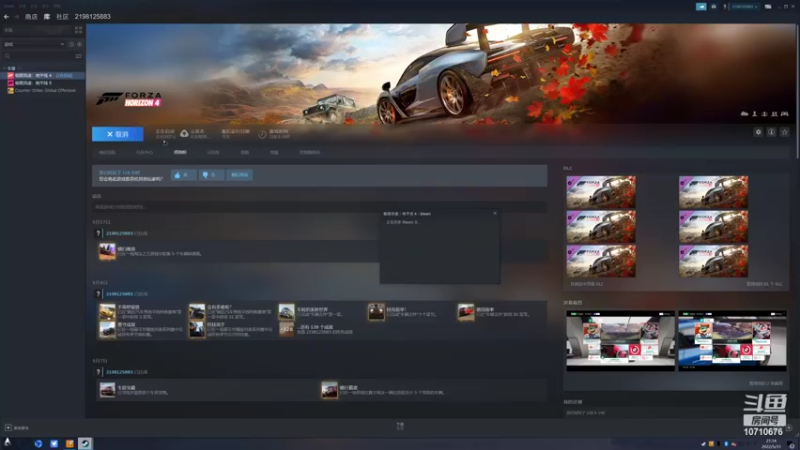This screenshot has height=450, width=800.
Task: Open the second DLC thumbnail in the left column
Action: coord(601,227)
